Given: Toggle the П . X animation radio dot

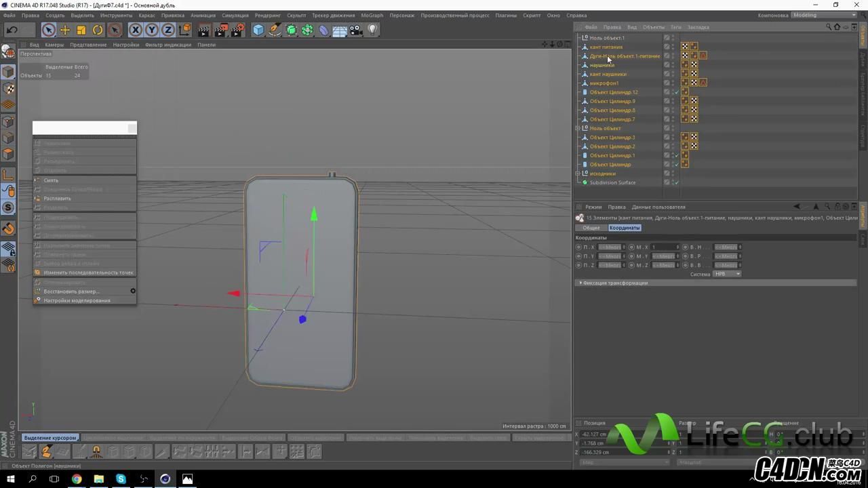Looking at the screenshot, I should tap(578, 247).
